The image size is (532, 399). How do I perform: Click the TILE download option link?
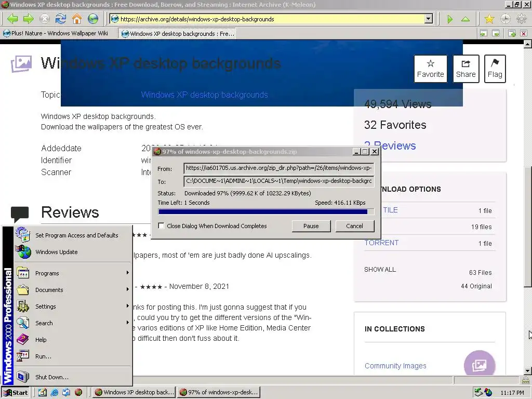(391, 210)
